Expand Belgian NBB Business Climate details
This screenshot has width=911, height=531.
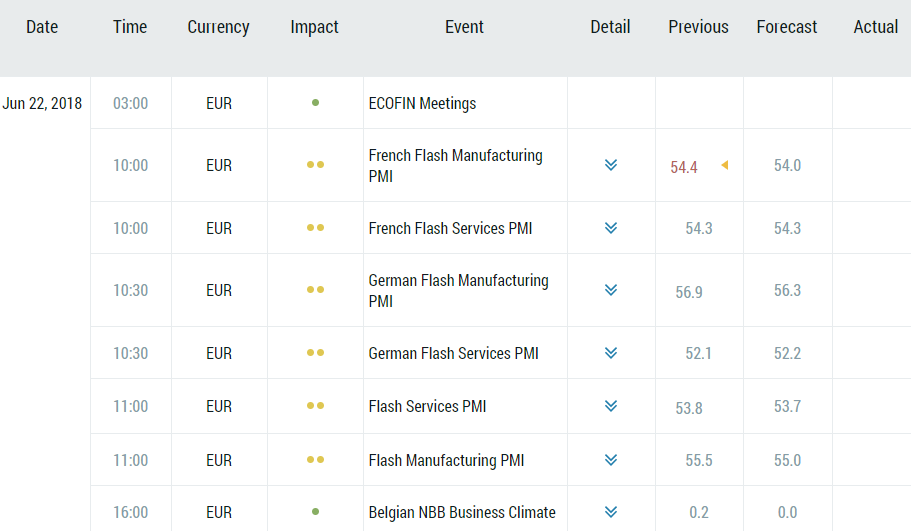[610, 512]
